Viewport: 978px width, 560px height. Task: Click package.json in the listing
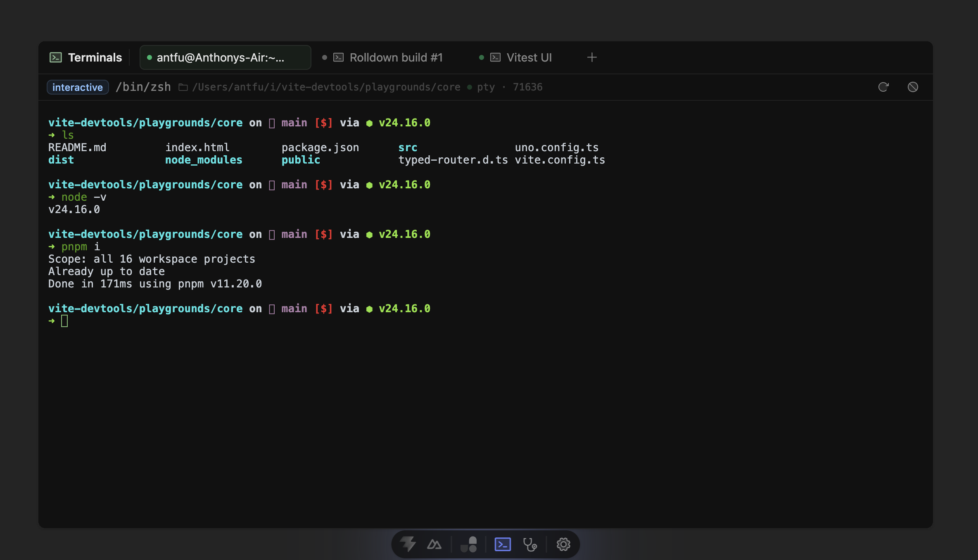coord(320,147)
